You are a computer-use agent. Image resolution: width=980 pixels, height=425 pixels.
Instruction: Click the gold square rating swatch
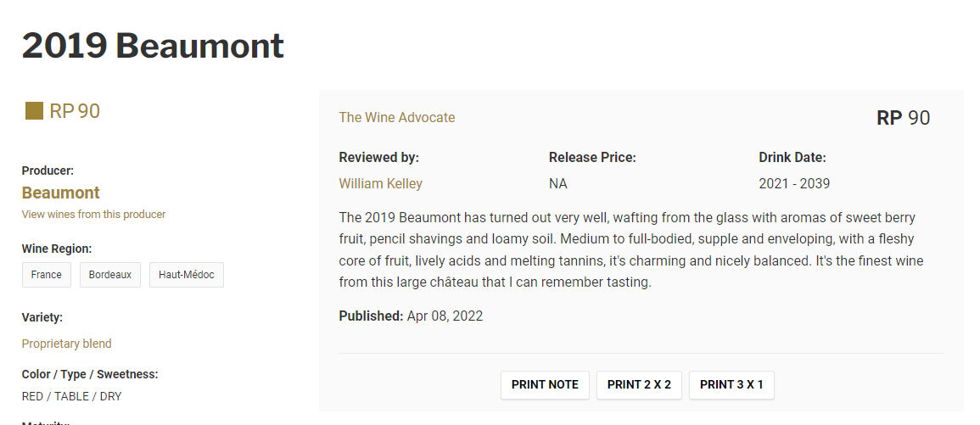pyautogui.click(x=34, y=111)
